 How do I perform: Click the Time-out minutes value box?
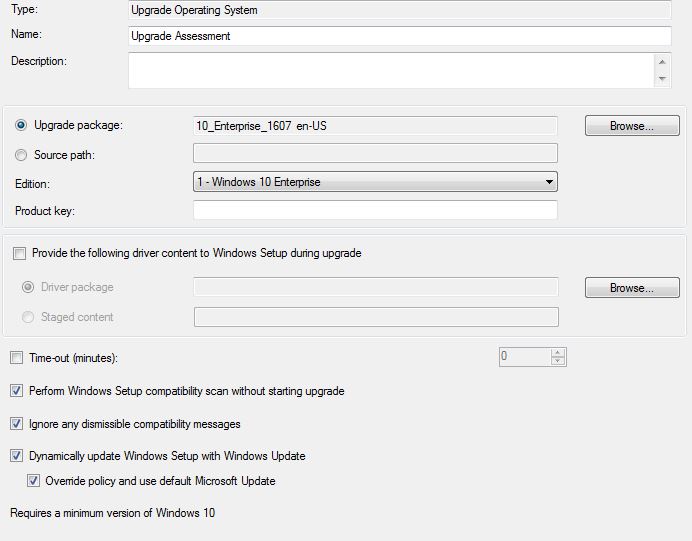pos(525,357)
